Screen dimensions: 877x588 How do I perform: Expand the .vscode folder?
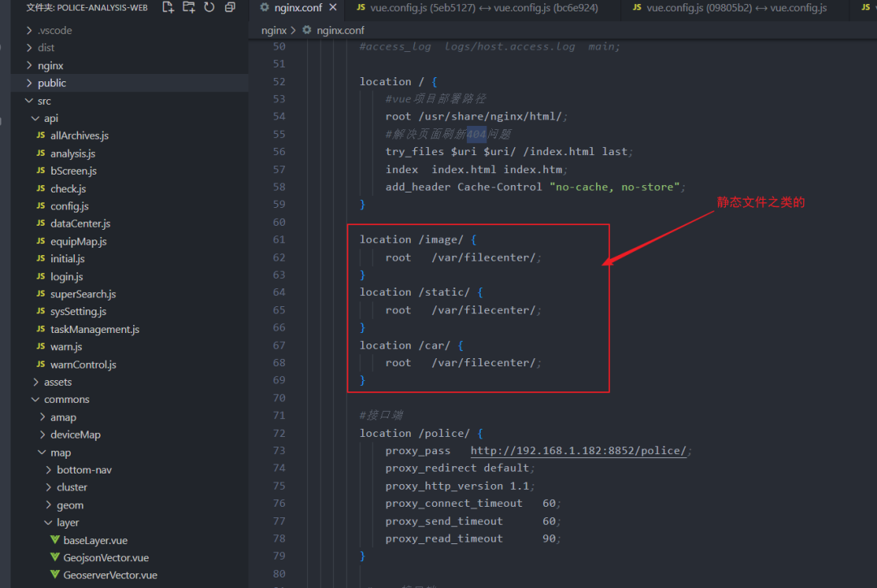[54, 30]
